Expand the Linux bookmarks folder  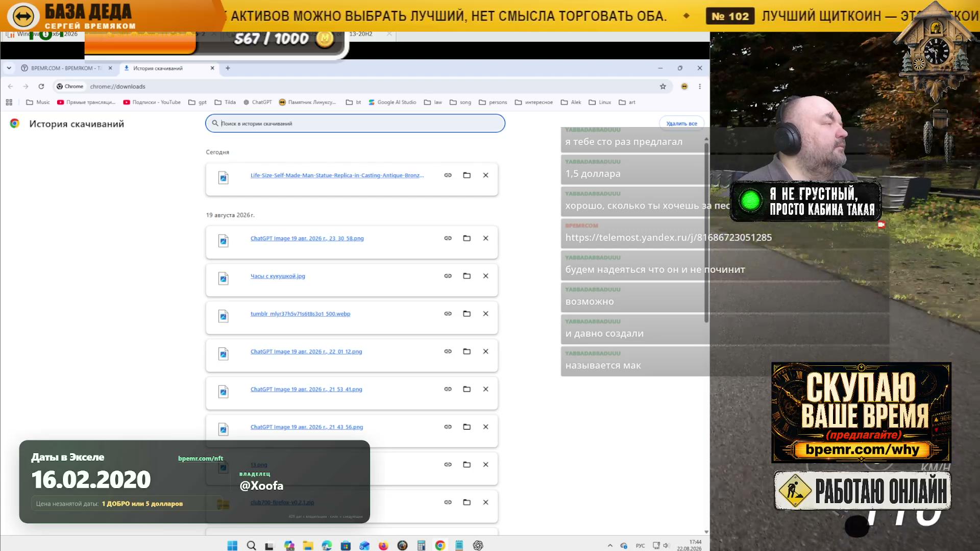pyautogui.click(x=600, y=102)
